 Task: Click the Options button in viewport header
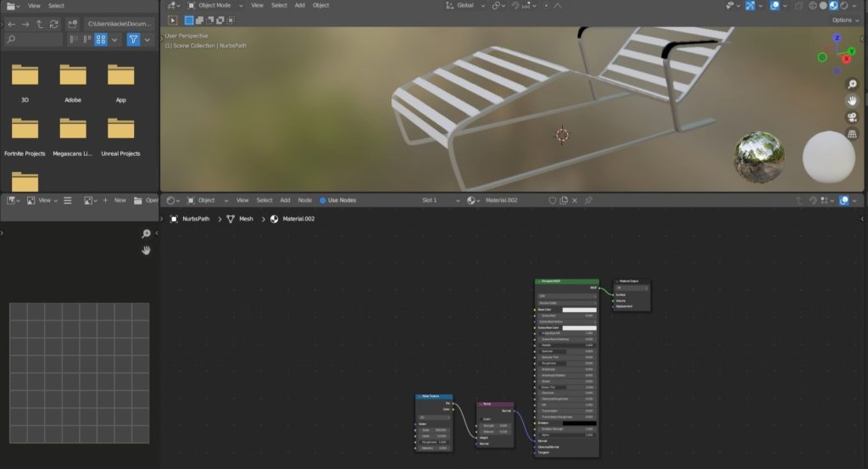pyautogui.click(x=844, y=20)
